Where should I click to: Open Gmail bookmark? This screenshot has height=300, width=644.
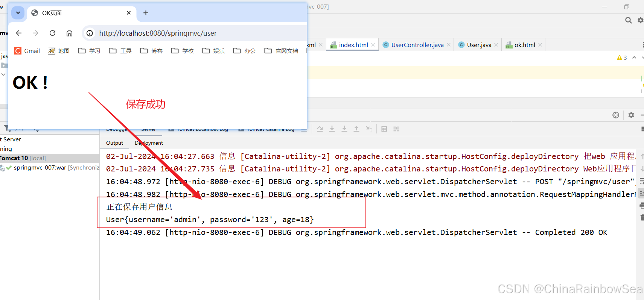click(27, 51)
